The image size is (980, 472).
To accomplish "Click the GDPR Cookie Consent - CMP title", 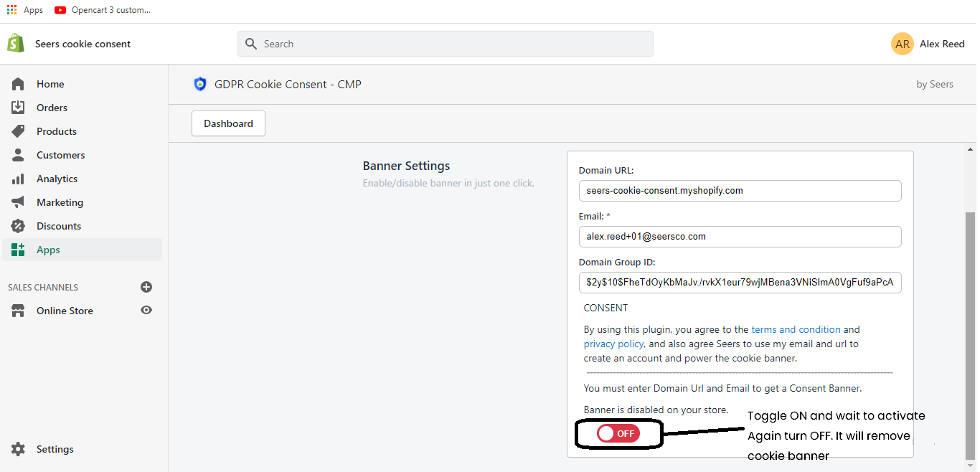I will [288, 84].
